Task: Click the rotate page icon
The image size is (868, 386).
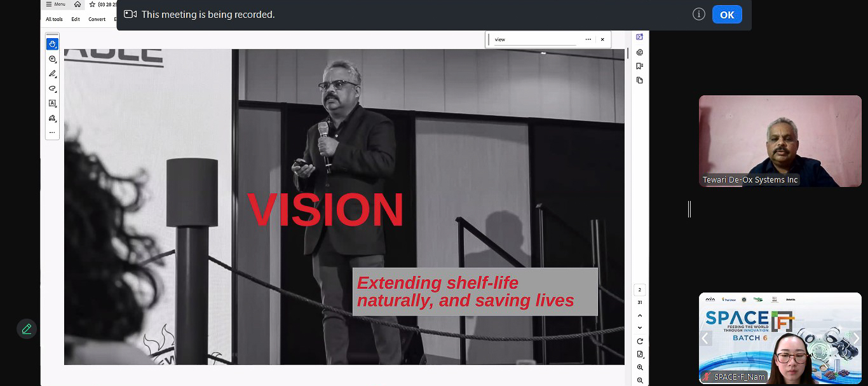Action: pos(640,341)
